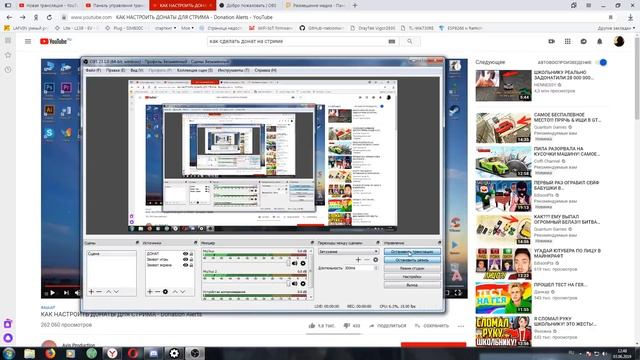Open the стартапп bookmarks folder dropdown
Image resolution: width=640 pixels, height=360 pixels.
coord(166,28)
